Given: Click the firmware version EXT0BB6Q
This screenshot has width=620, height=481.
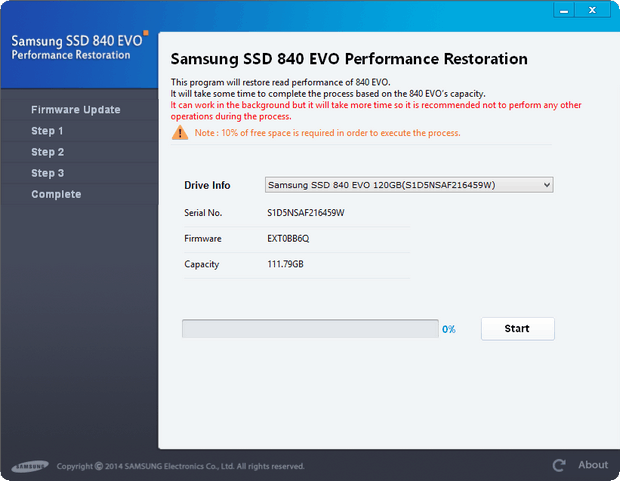Looking at the screenshot, I should [288, 239].
